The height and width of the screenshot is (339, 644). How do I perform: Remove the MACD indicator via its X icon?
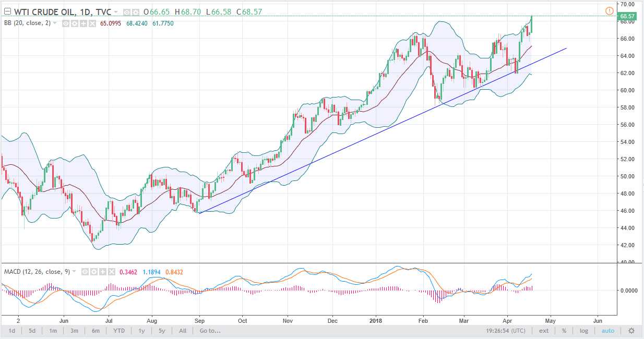tap(112, 271)
